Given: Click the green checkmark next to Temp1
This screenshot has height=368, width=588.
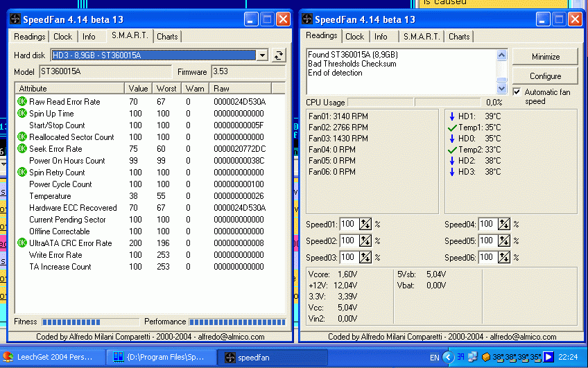Looking at the screenshot, I should point(452,128).
